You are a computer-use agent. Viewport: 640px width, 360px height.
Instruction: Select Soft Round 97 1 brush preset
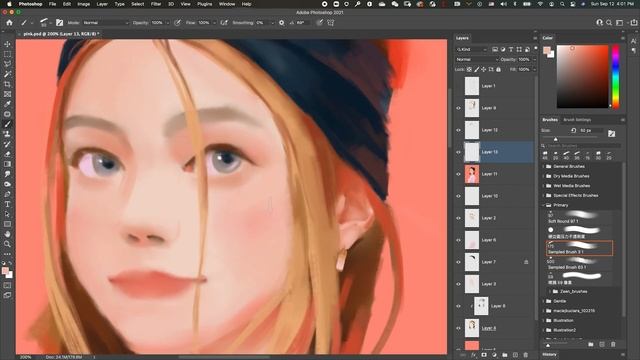click(x=580, y=217)
